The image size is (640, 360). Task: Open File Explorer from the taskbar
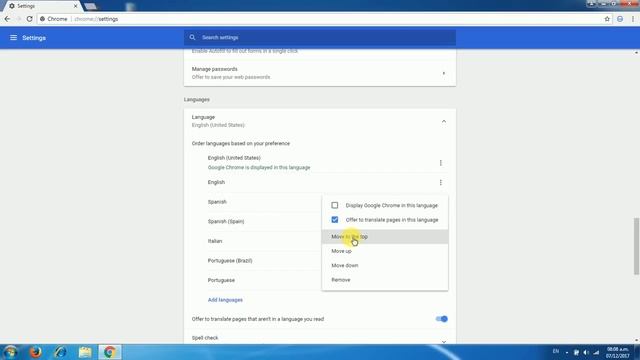(85, 352)
